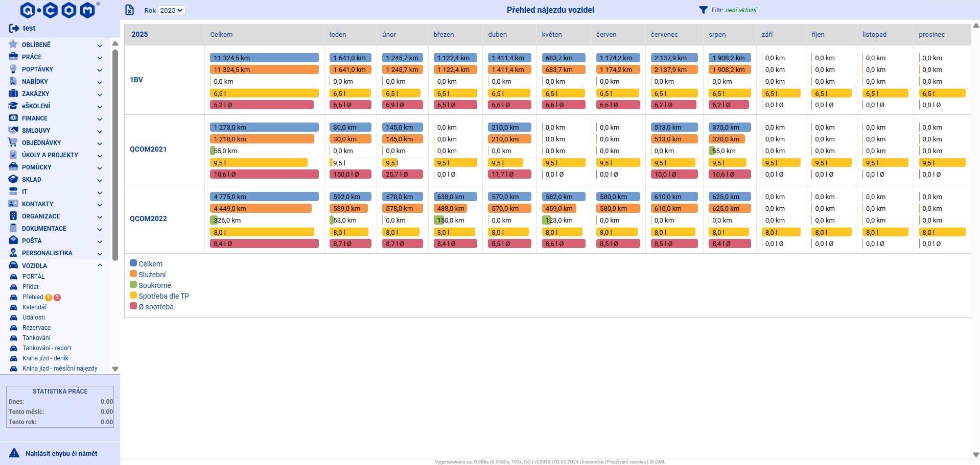Select Kalendář in Vozidla menu
This screenshot has height=465, width=980.
34,307
